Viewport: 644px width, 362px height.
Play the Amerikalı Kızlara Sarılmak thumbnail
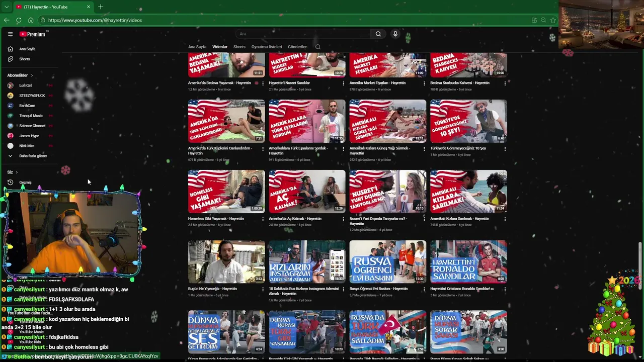pyautogui.click(x=468, y=192)
